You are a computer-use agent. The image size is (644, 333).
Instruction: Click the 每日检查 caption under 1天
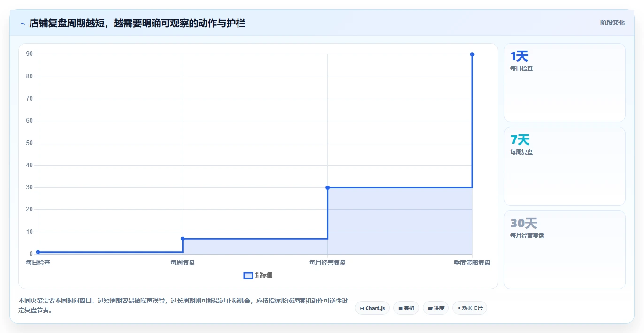[521, 68]
